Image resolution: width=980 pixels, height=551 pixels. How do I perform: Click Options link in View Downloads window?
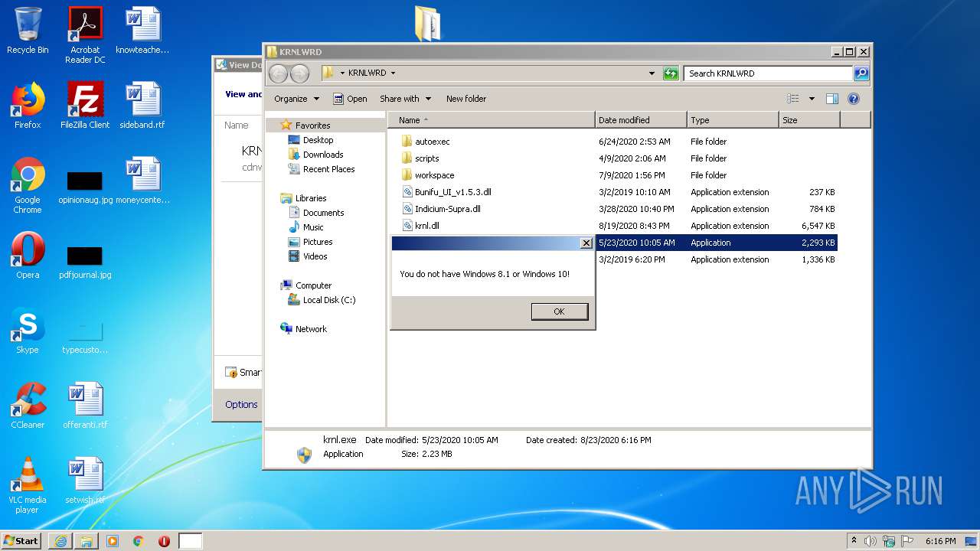(241, 405)
